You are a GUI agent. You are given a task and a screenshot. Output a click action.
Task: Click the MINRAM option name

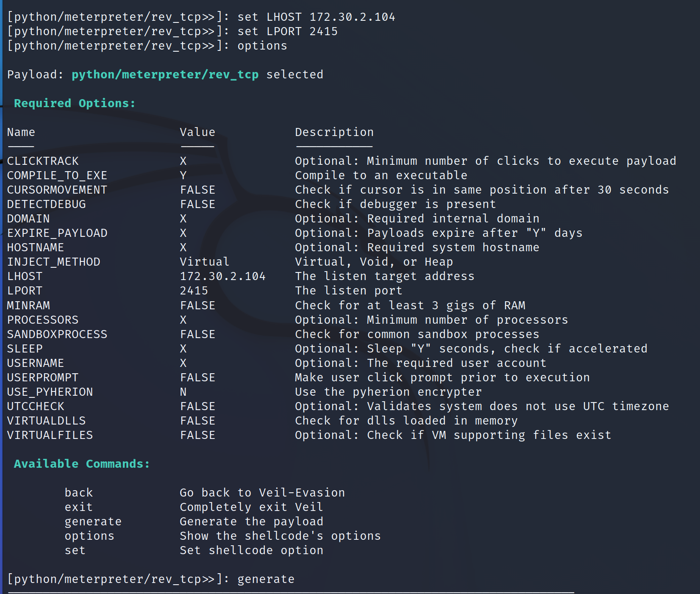tap(28, 305)
